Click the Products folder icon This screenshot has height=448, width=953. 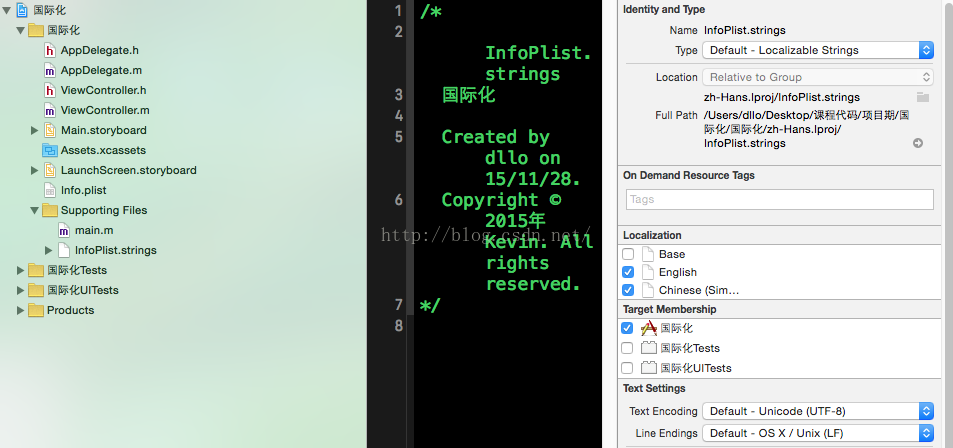(x=36, y=310)
